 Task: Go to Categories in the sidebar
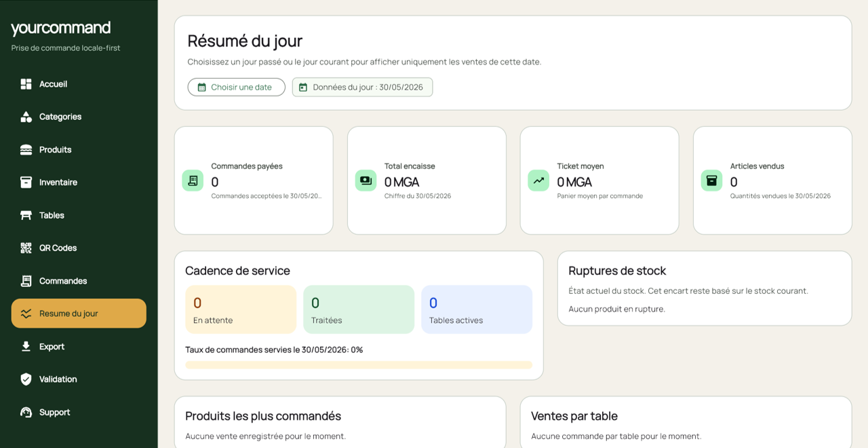point(79,117)
